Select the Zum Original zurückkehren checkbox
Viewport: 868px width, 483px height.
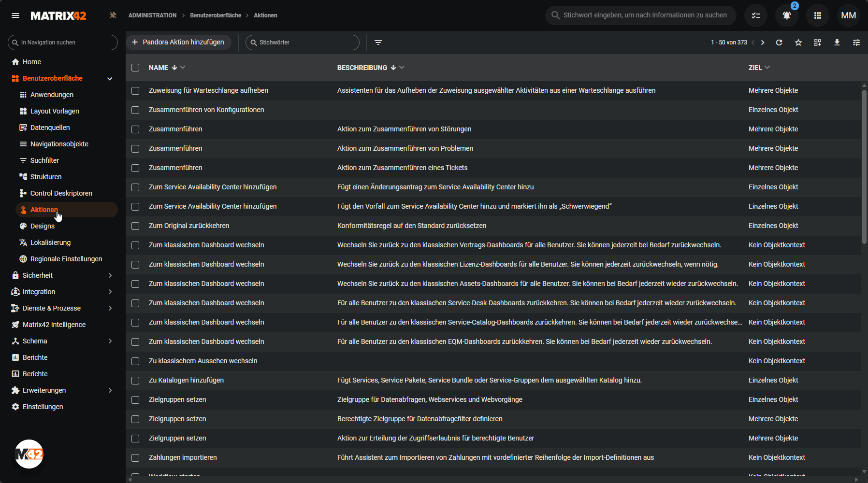[x=135, y=226]
